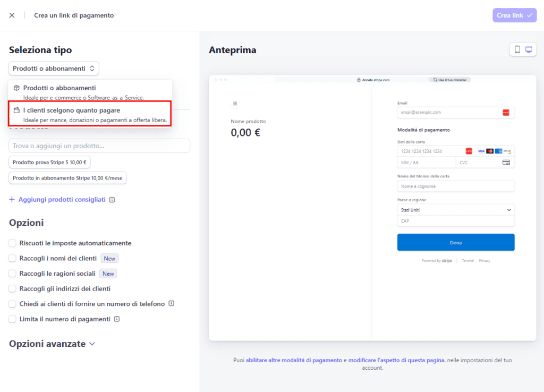Click the Stripe logo in Powered by Stripe
Viewport: 544px width, 392px height.
(446, 260)
